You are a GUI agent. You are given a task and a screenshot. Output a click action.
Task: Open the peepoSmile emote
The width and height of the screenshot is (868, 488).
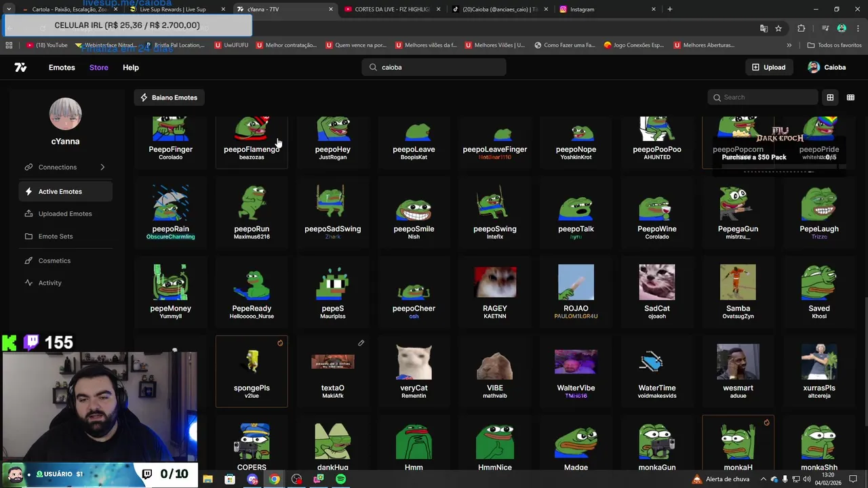click(x=414, y=212)
